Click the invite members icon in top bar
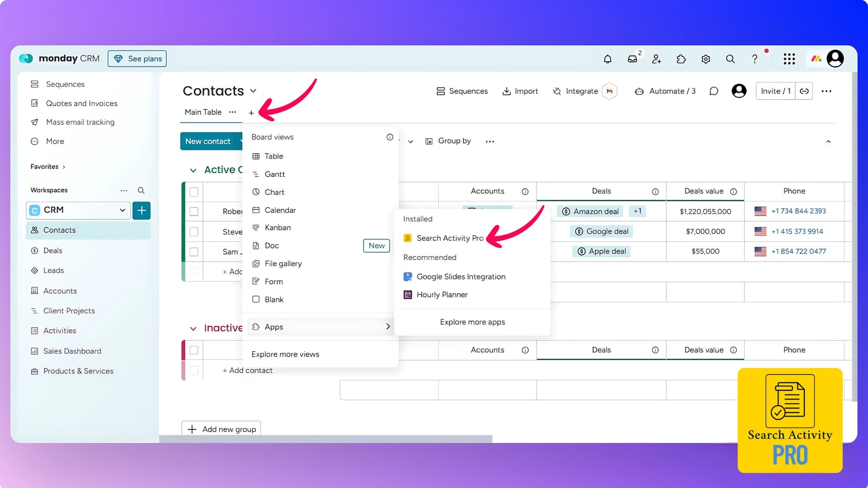 [x=656, y=59]
